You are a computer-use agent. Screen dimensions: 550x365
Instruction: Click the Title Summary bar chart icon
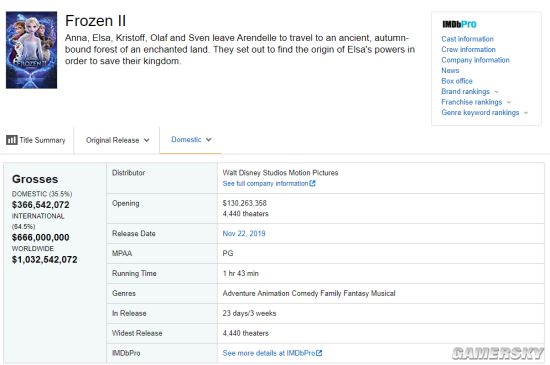pyautogui.click(x=11, y=140)
